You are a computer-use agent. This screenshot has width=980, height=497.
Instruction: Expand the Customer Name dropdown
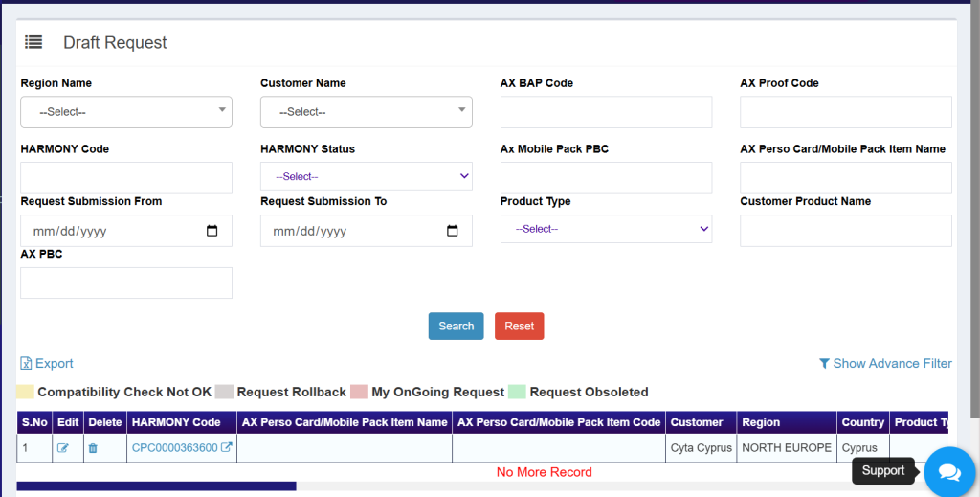click(x=366, y=112)
